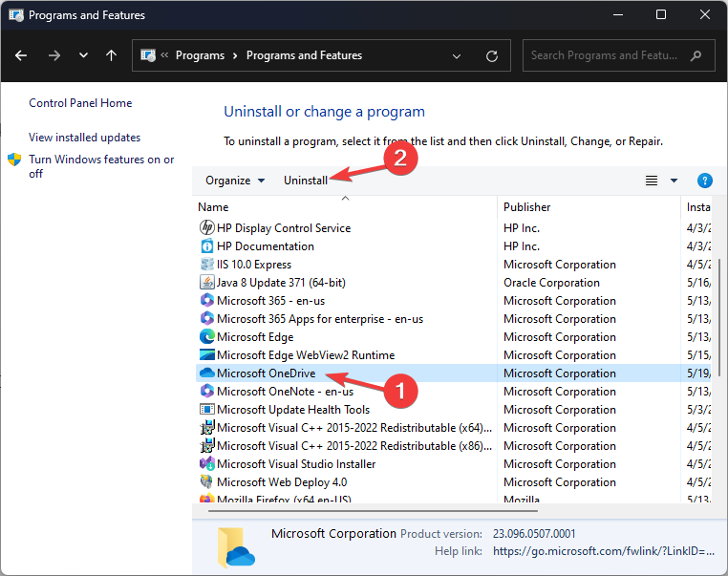Open Control Panel Home link
The height and width of the screenshot is (576, 728).
[x=80, y=103]
